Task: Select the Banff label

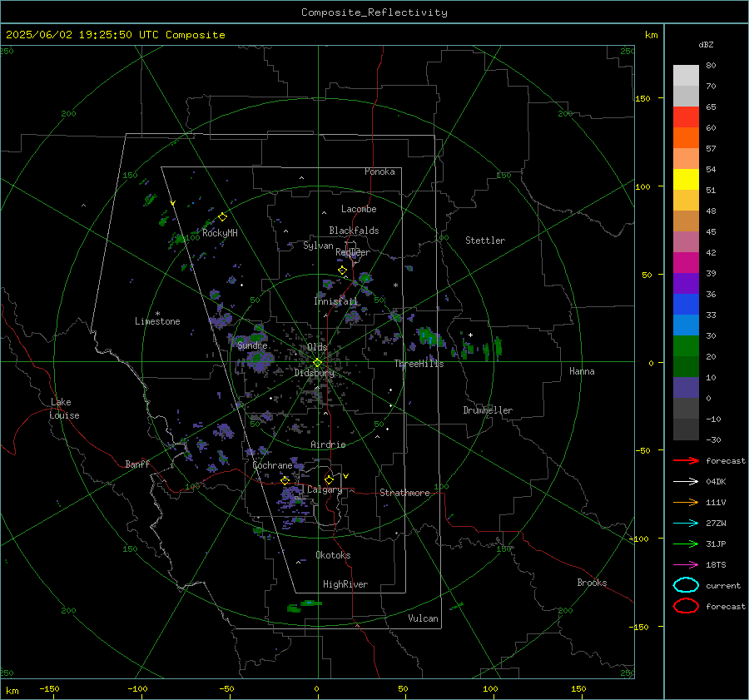Action: click(x=137, y=464)
